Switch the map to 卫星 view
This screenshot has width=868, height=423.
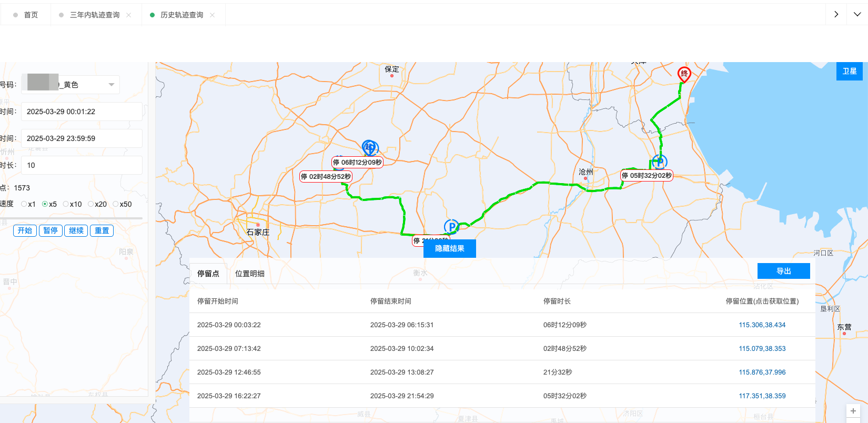[x=850, y=71]
